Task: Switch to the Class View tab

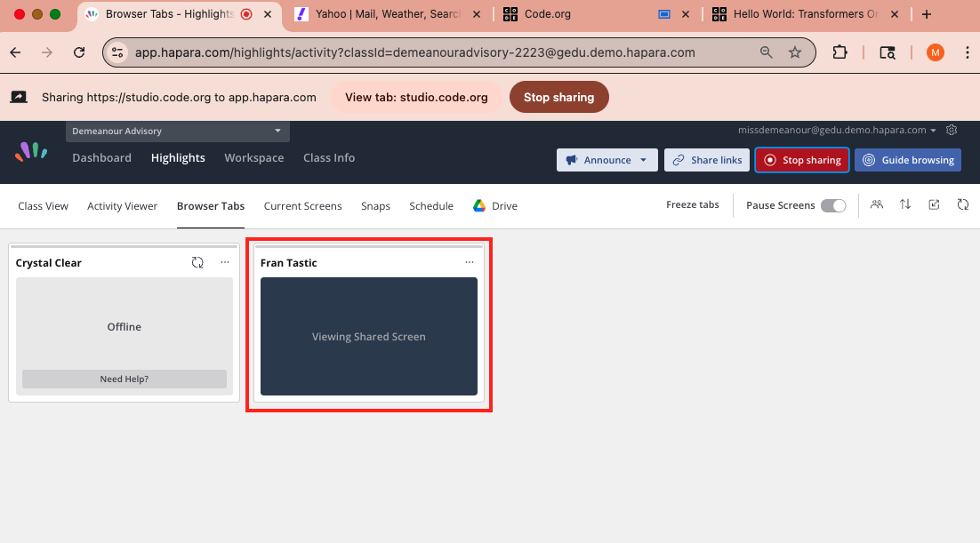Action: coord(43,205)
